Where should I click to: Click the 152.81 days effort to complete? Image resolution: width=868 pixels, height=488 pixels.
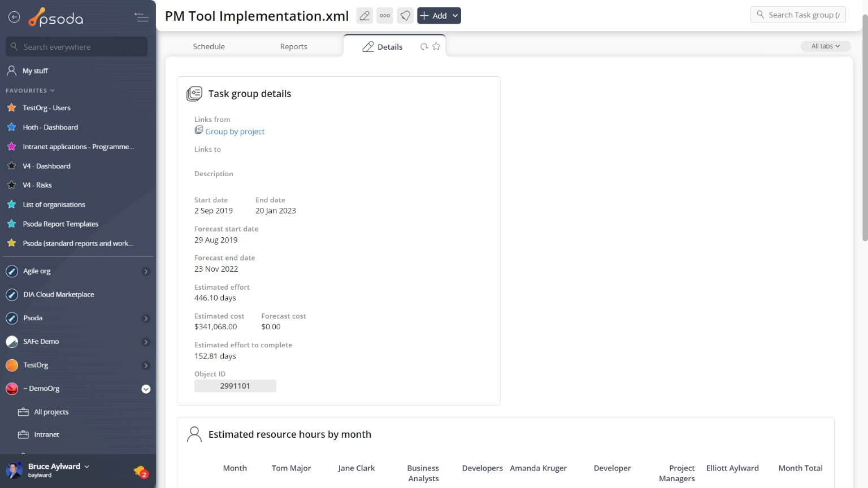click(215, 356)
